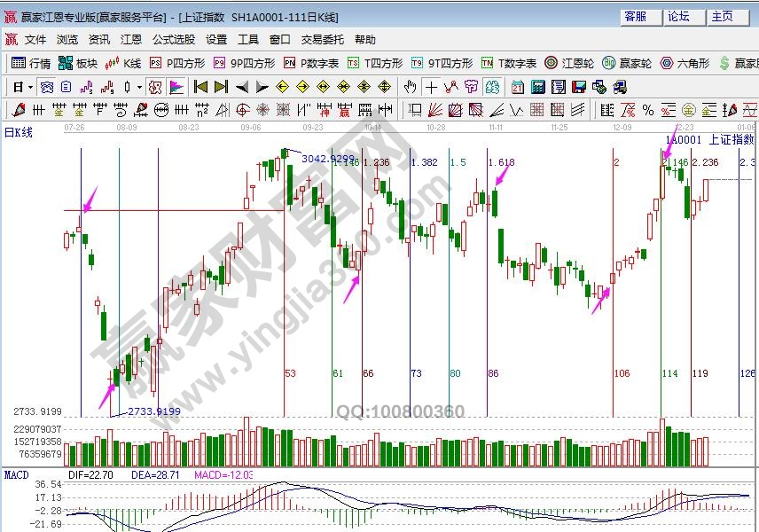The image size is (759, 532).
Task: Open the calculator icon in toolbar
Action: pos(538,87)
